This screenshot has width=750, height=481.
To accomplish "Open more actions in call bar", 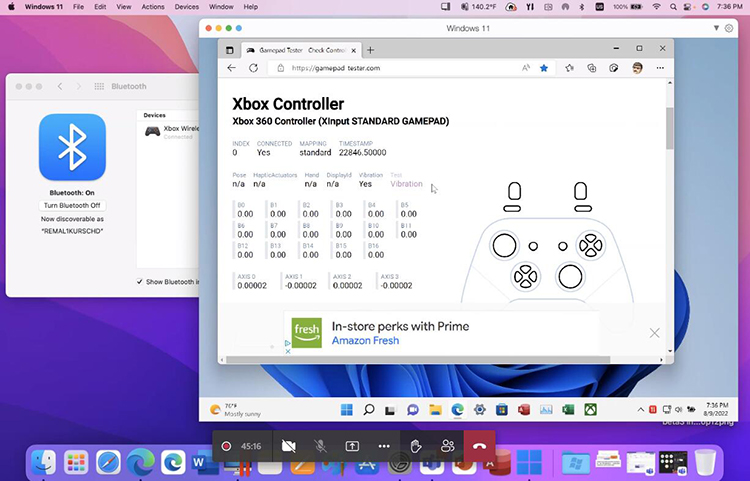I will 384,446.
